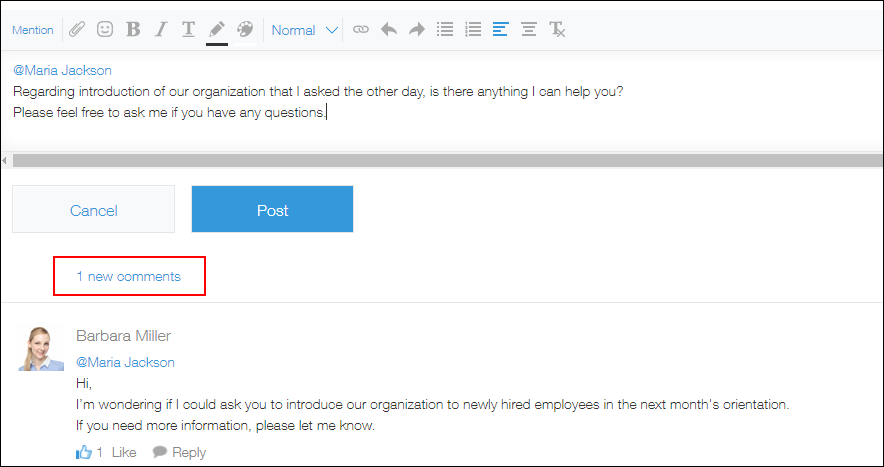Open the font color pencil tool

pos(216,30)
